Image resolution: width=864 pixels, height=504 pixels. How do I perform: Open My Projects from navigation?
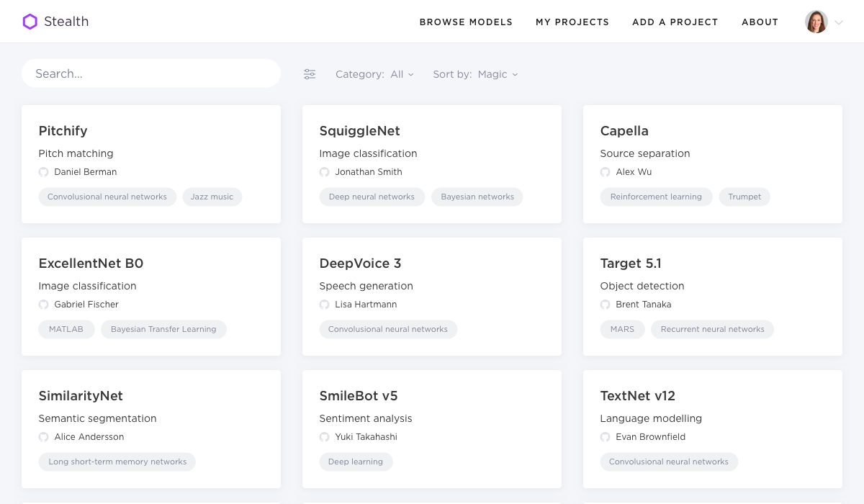[x=572, y=22]
